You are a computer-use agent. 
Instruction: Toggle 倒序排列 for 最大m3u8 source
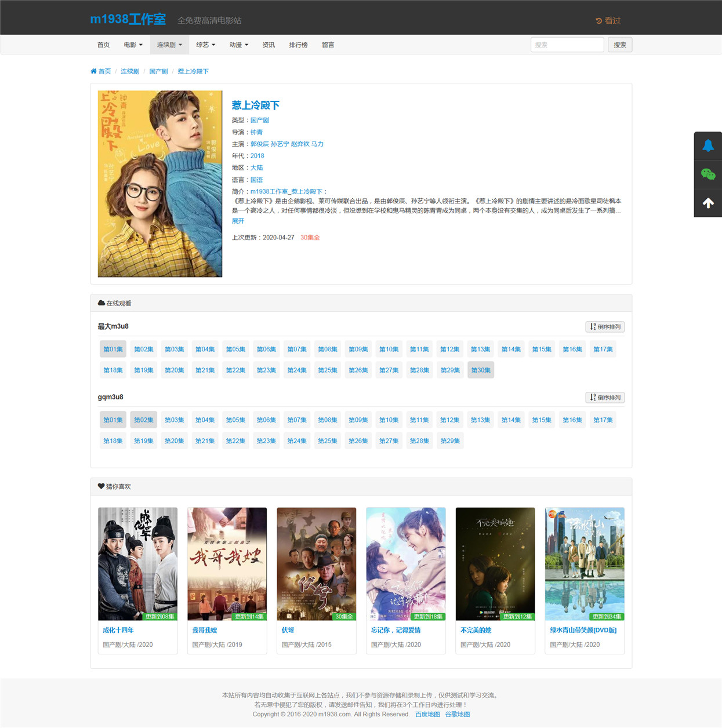[x=605, y=327]
